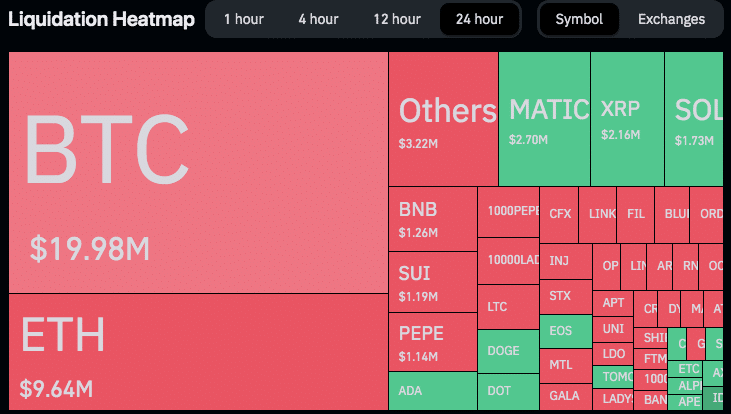Click the green ADA tile

(432, 391)
